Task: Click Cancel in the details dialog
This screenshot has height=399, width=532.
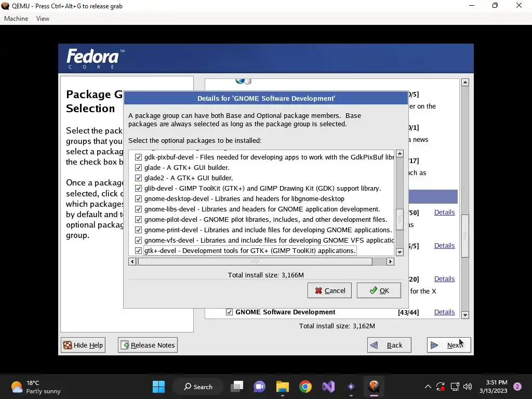Action: tap(329, 290)
